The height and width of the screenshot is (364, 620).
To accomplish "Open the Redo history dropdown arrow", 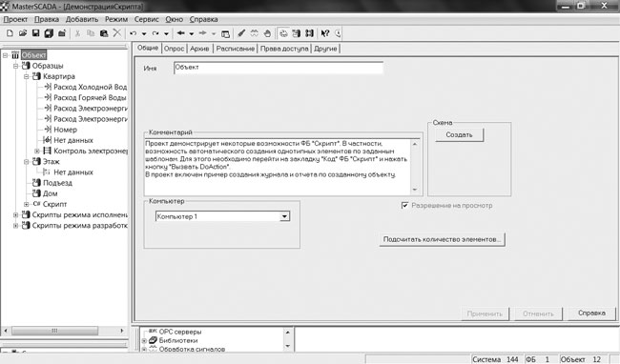I will click(167, 34).
